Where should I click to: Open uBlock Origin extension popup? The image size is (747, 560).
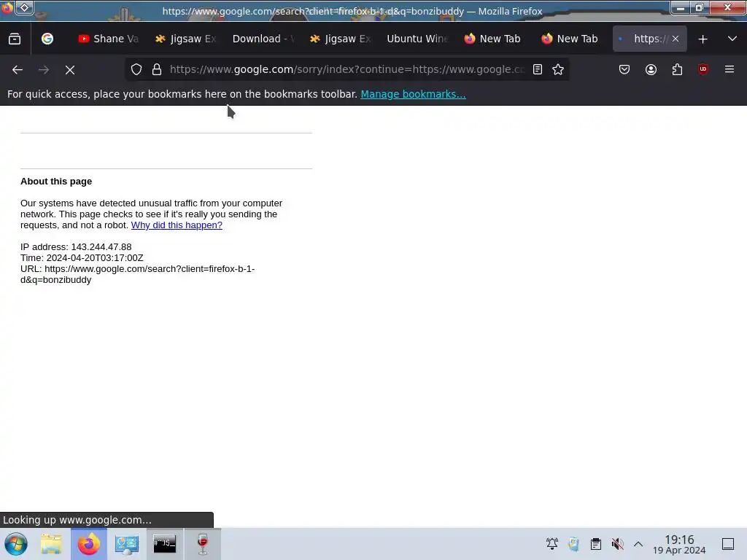pos(703,69)
